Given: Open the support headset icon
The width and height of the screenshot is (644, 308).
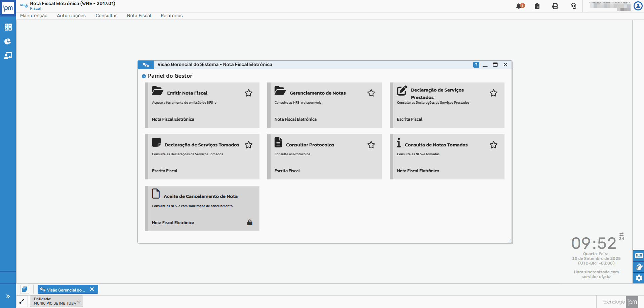Looking at the screenshot, I should pyautogui.click(x=573, y=6).
